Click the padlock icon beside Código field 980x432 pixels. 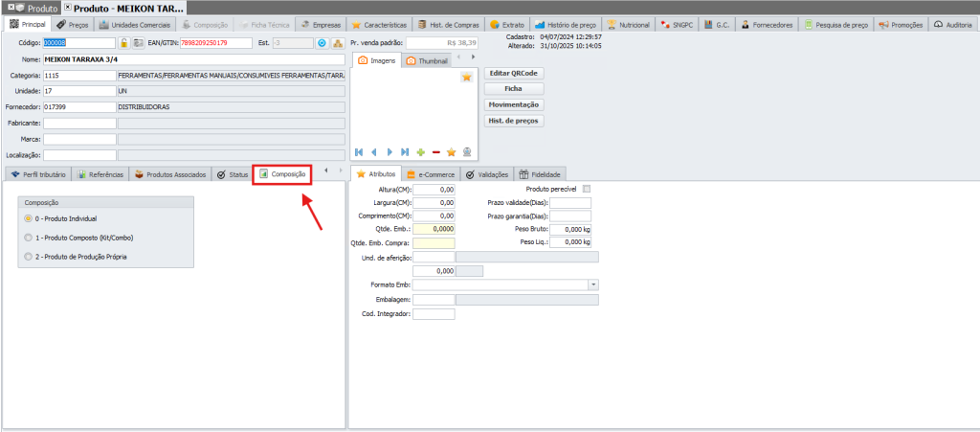click(x=124, y=43)
